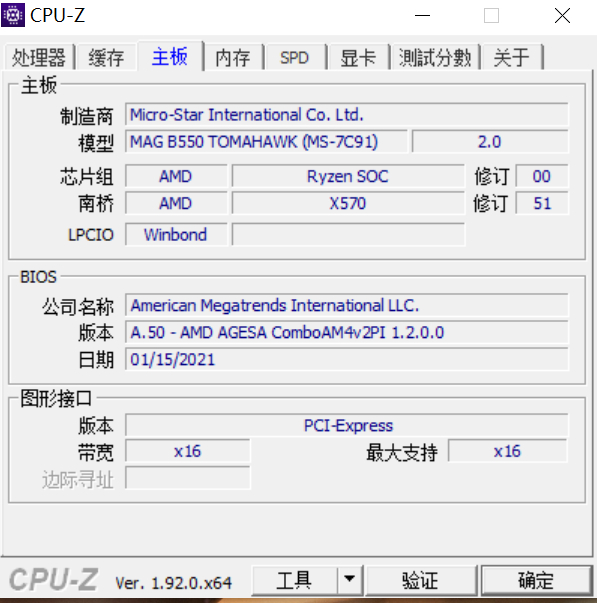The image size is (597, 603).
Task: Select the 内存 tab
Action: click(x=233, y=58)
